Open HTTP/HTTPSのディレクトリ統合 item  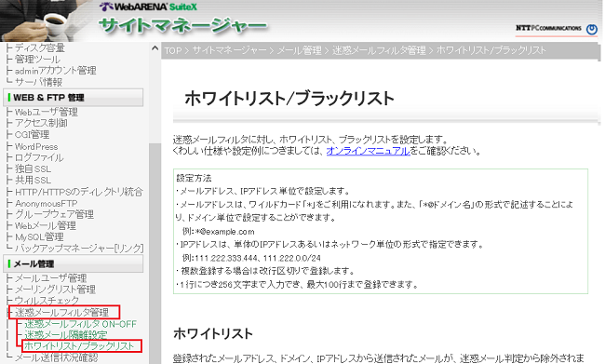click(x=79, y=192)
